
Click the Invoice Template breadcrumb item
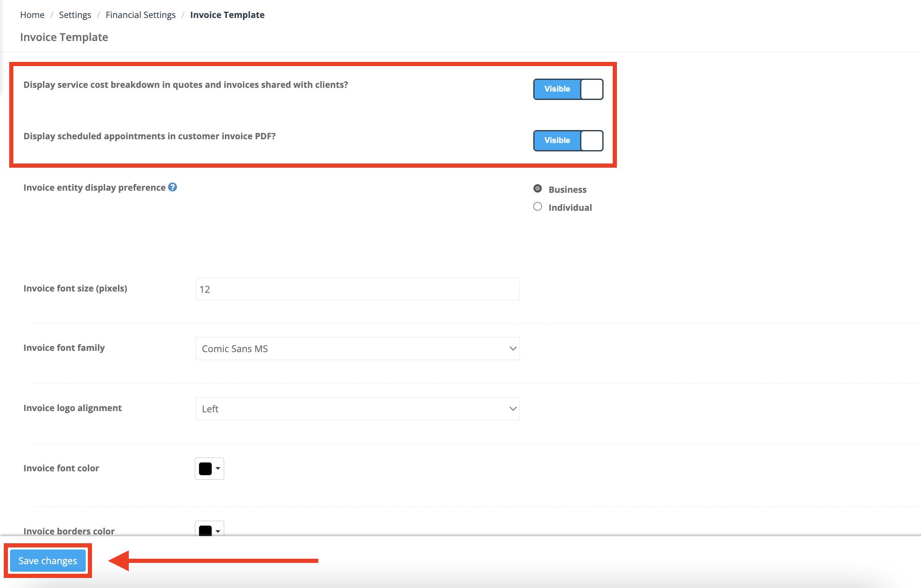(x=227, y=15)
